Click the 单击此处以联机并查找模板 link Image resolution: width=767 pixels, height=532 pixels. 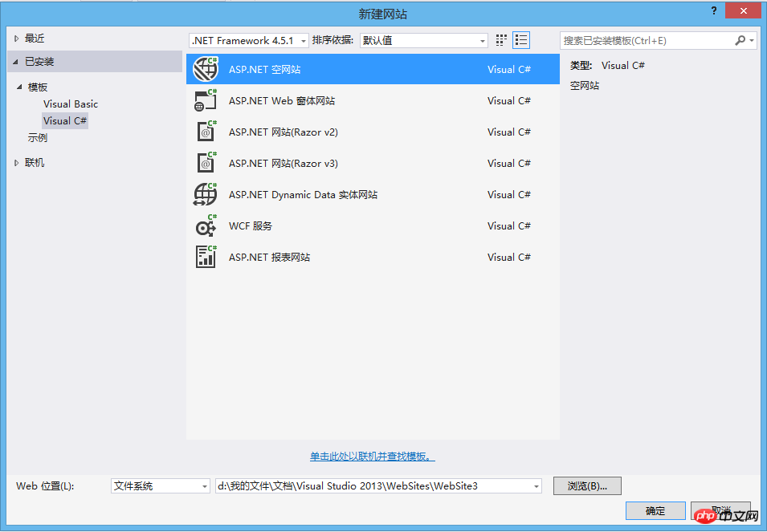372,457
